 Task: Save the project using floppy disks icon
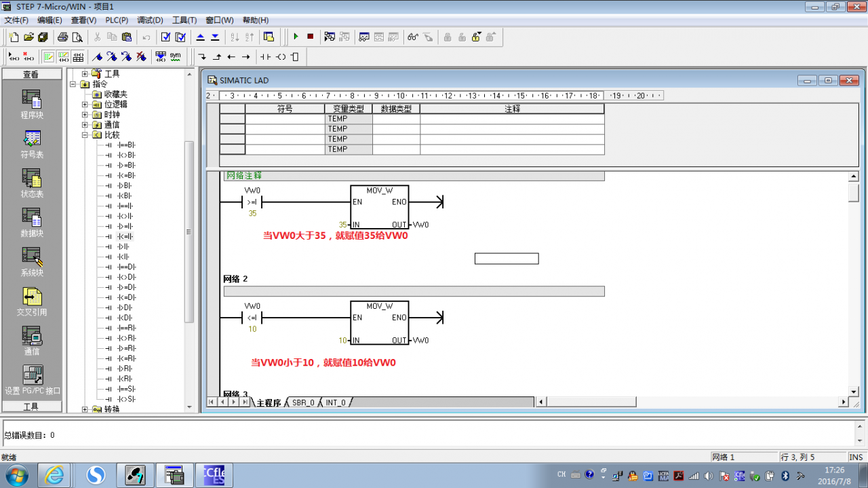43,37
